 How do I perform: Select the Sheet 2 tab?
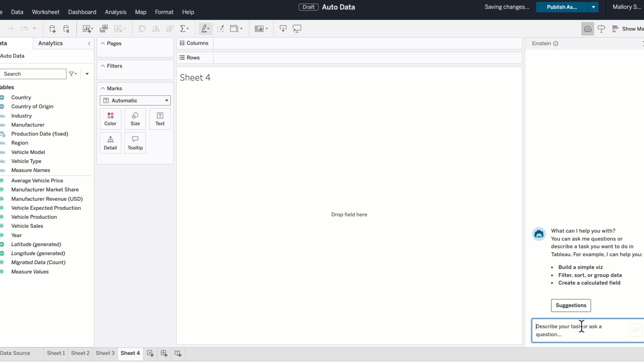[x=80, y=353]
